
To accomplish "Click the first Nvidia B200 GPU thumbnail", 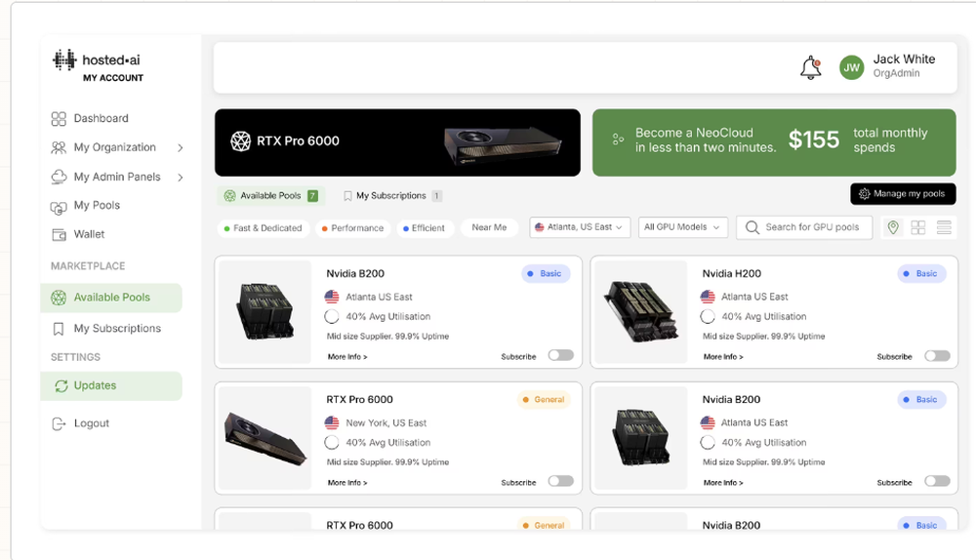I will 265,312.
